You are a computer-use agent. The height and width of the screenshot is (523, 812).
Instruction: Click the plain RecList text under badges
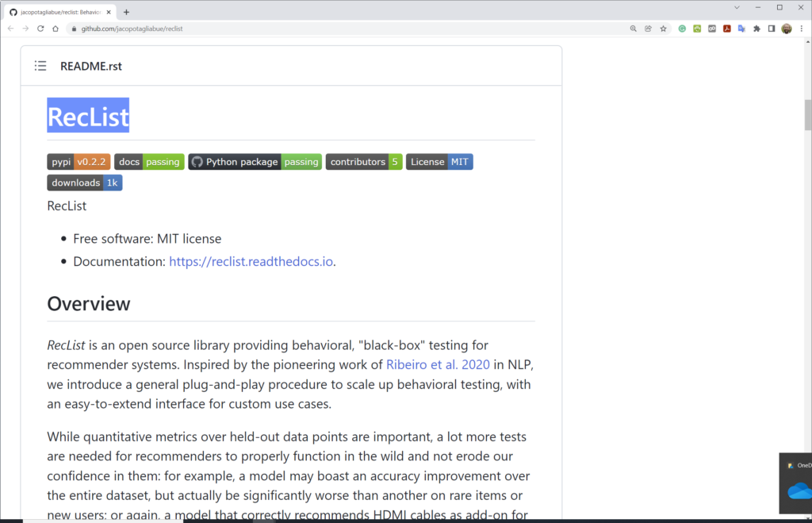point(67,206)
